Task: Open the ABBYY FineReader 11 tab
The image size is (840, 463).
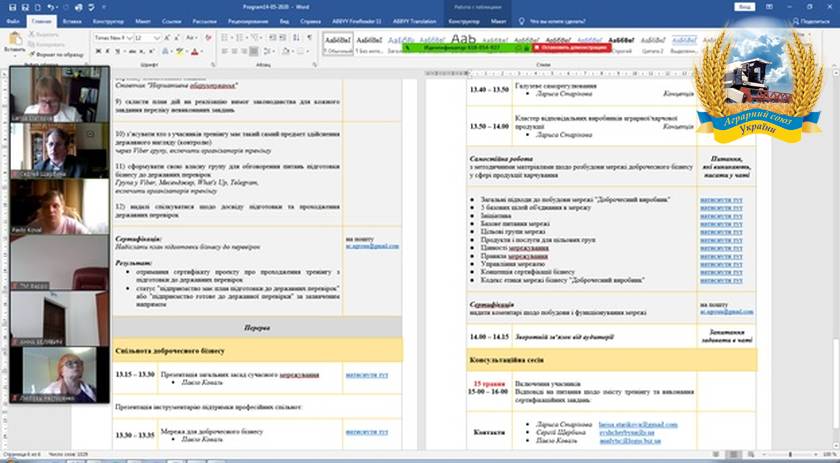Action: (x=356, y=21)
